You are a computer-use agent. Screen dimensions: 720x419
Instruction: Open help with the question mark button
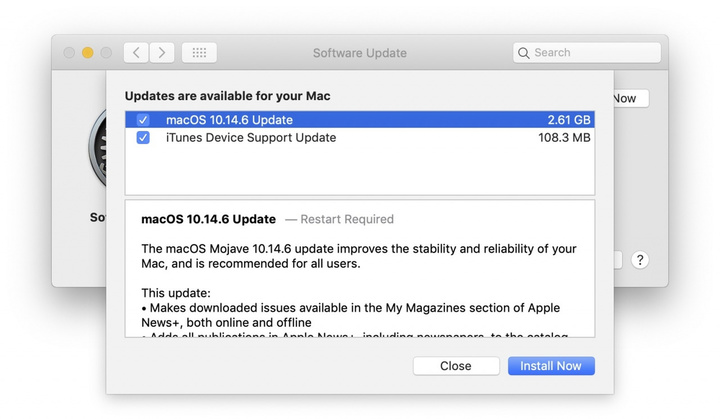640,260
